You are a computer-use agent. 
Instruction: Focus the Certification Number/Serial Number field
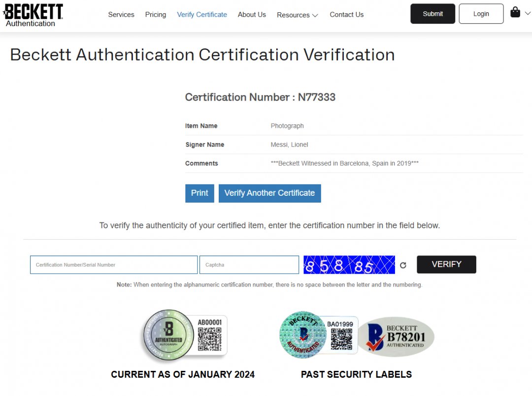114,264
